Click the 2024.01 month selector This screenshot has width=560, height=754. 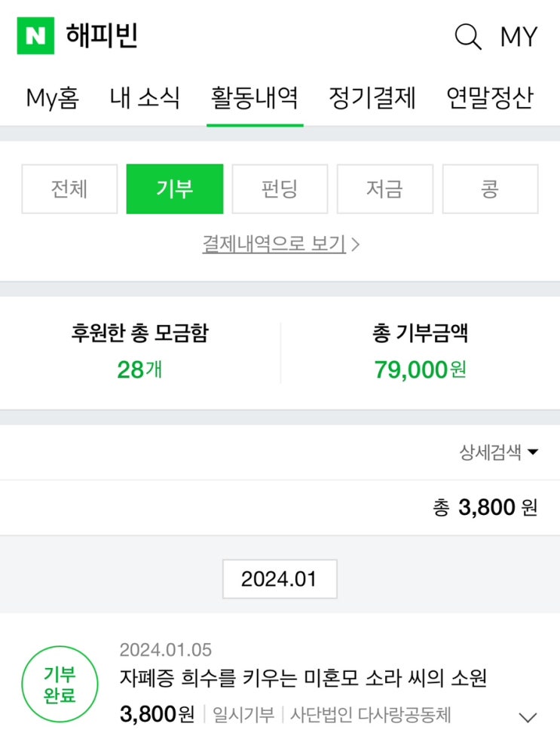pyautogui.click(x=280, y=579)
